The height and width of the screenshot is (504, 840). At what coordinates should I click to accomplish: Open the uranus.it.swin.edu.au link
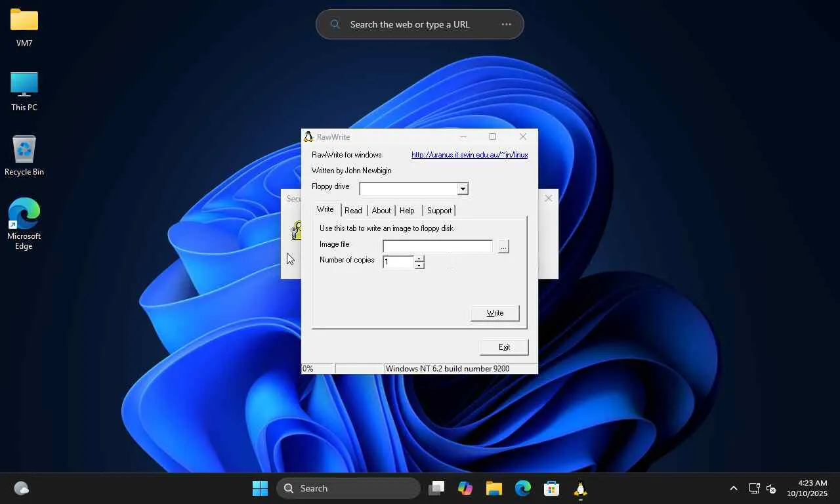click(x=470, y=155)
